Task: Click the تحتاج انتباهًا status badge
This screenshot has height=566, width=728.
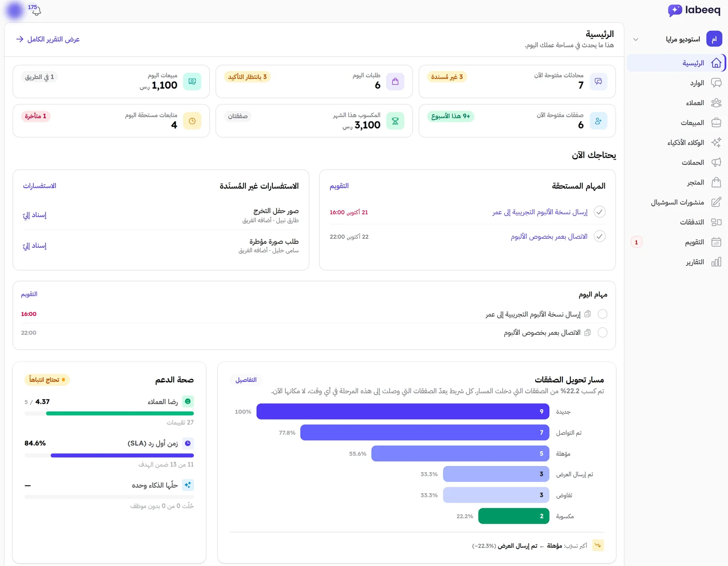Action: 47,380
